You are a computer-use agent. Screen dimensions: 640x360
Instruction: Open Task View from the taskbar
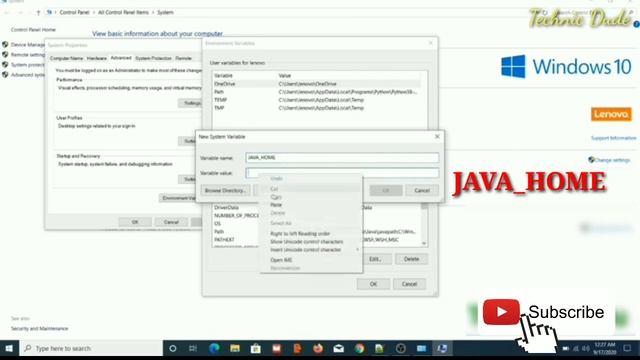click(193, 348)
